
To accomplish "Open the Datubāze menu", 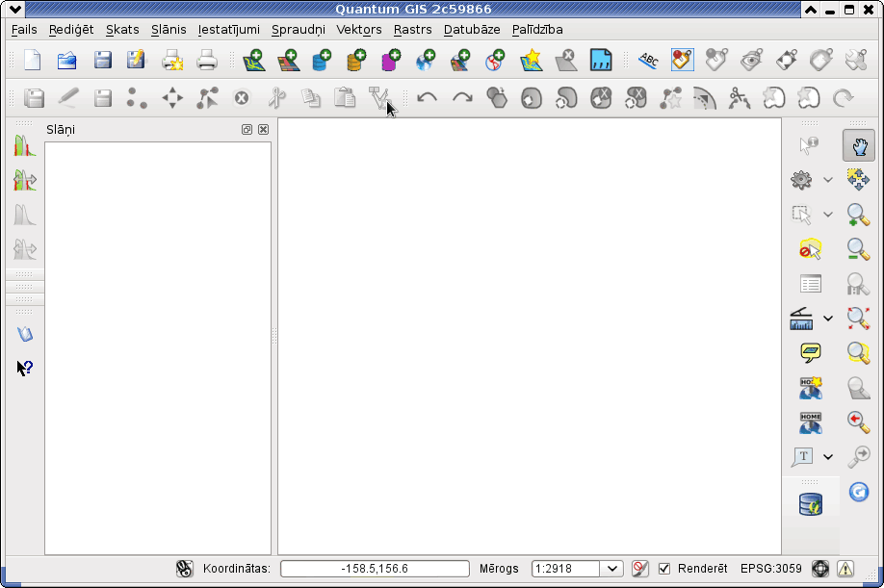I will (472, 29).
